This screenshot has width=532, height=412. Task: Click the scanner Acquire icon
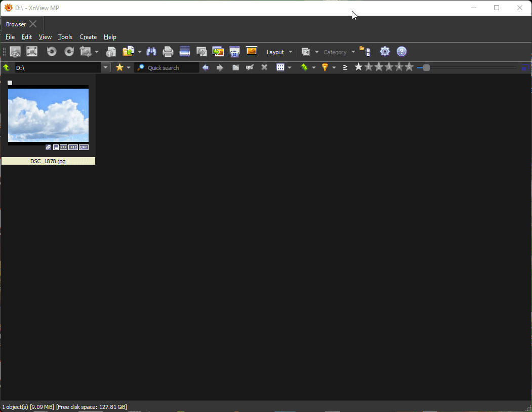(185, 52)
